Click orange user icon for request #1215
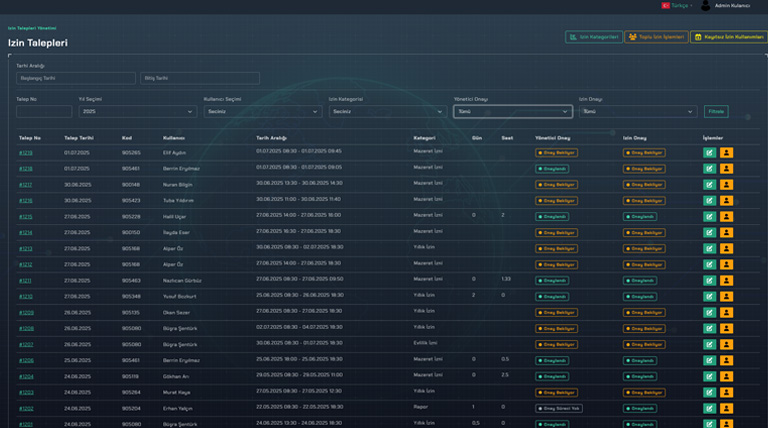Viewport: 768px width, 428px height. [727, 217]
